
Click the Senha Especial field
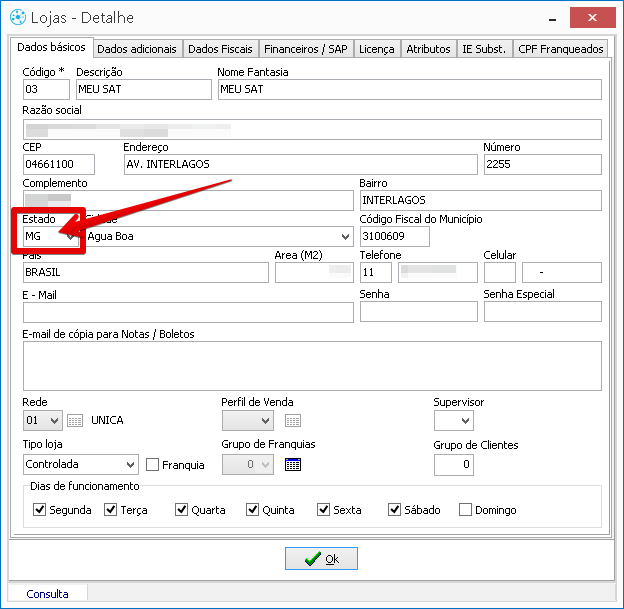point(543,311)
